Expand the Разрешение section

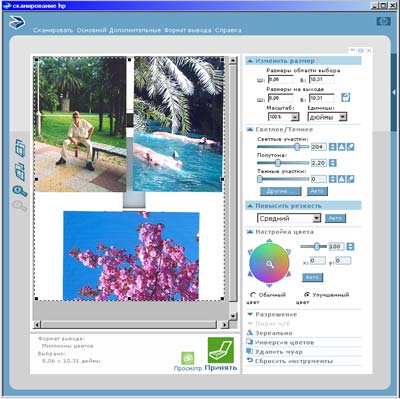point(272,314)
